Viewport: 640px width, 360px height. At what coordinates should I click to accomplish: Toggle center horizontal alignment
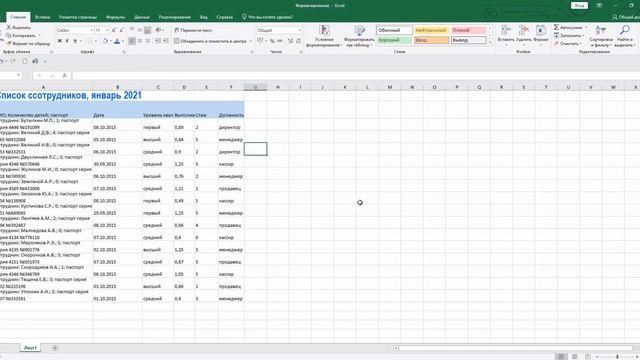click(x=140, y=41)
